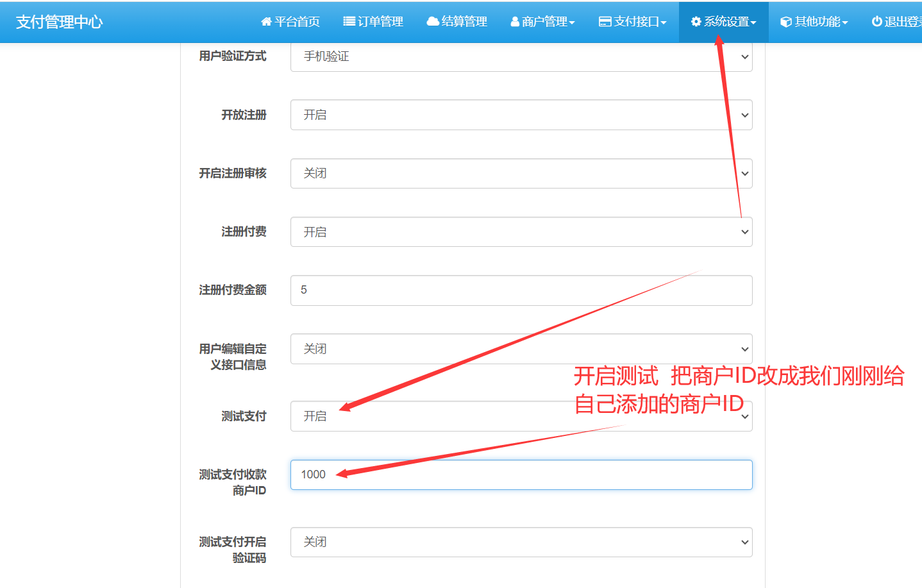Open the 测试支付 dropdown
This screenshot has height=588, width=922.
click(x=521, y=416)
